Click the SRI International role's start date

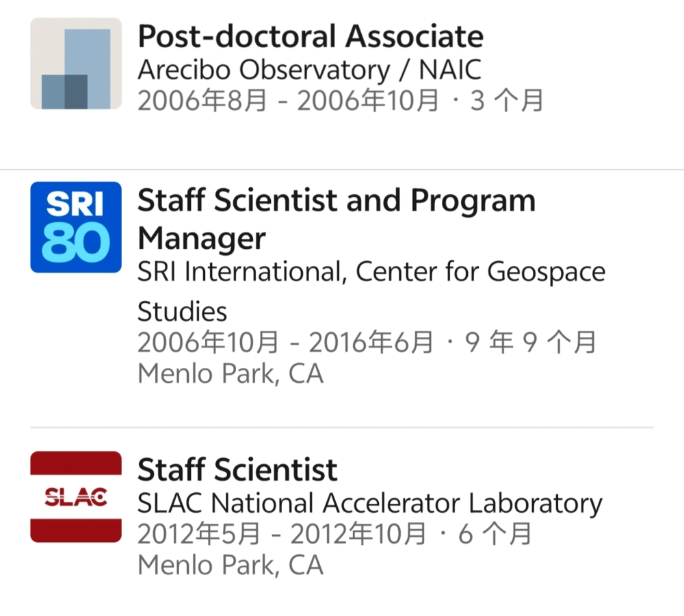(x=208, y=343)
